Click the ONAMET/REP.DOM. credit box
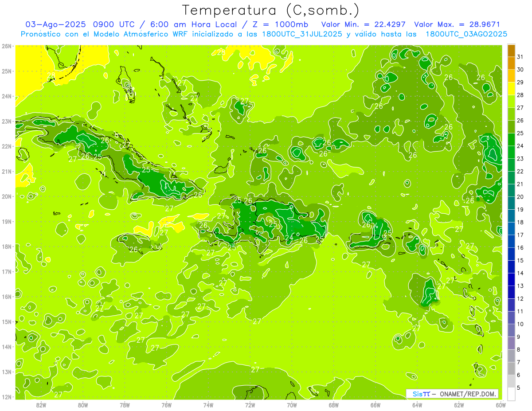532x411 pixels. tap(452, 394)
